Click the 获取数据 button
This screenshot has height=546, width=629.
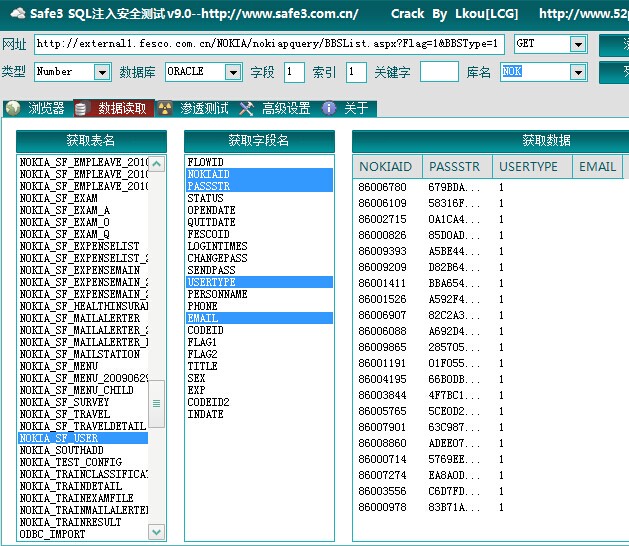546,140
